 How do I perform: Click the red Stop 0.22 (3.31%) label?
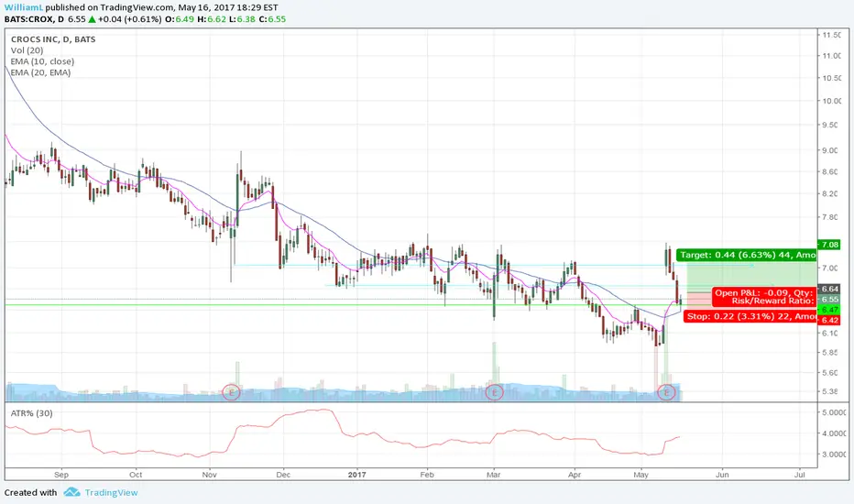click(750, 316)
